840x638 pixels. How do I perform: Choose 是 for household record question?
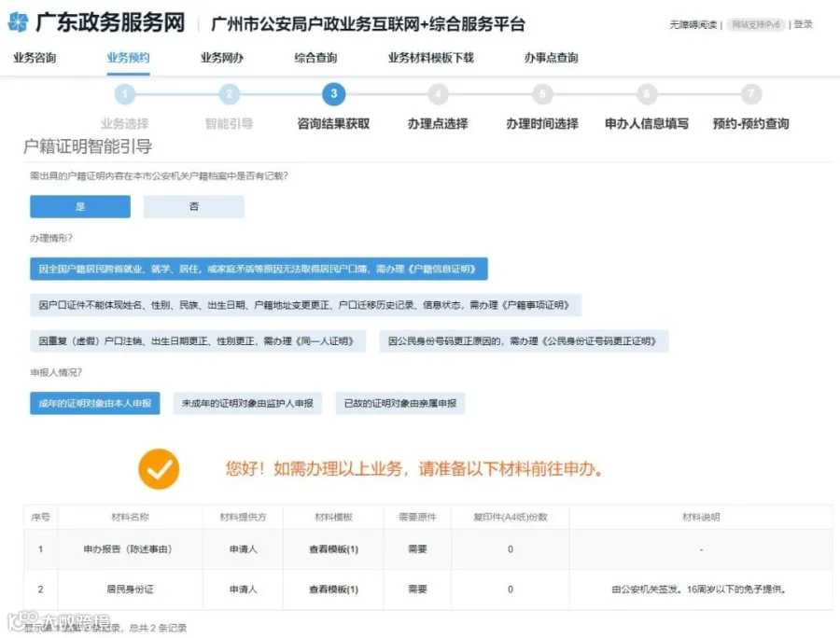tap(80, 206)
